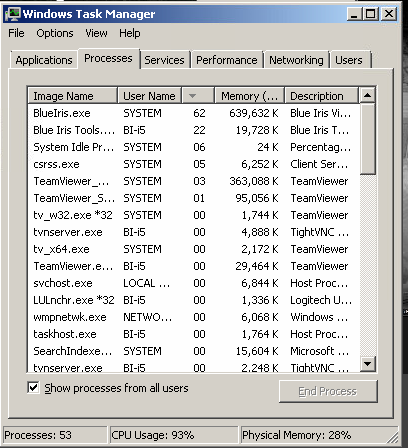Minimize the Task Manager window
The height and width of the screenshot is (448, 408).
click(354, 14)
